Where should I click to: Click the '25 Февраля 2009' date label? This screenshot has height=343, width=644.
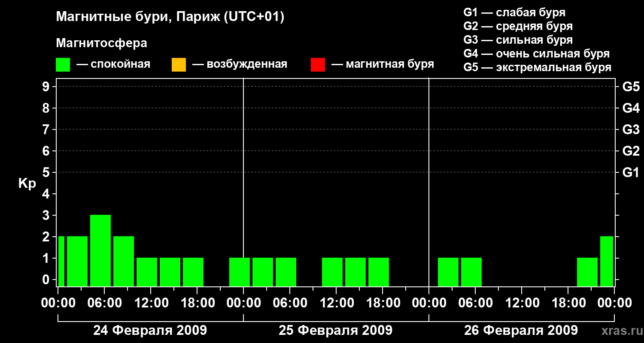336,331
